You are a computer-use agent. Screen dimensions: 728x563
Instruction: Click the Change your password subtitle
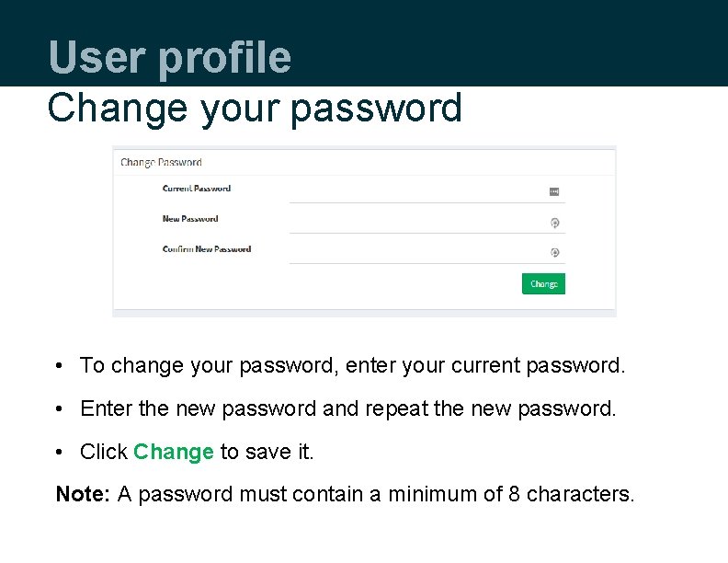(255, 108)
